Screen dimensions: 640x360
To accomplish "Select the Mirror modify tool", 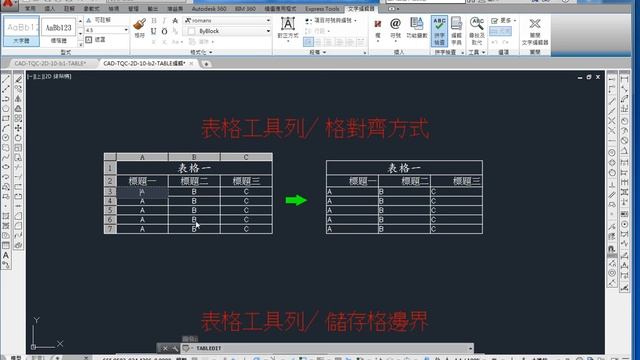I will click(18, 99).
